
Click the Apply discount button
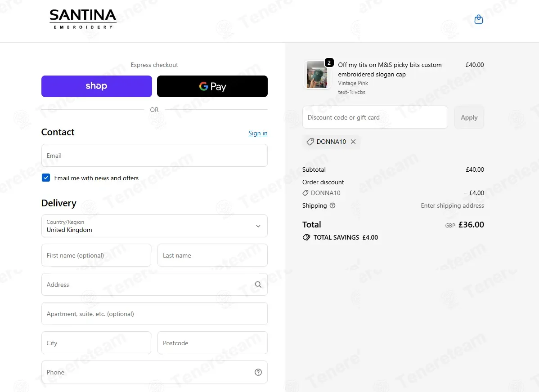[469, 117]
